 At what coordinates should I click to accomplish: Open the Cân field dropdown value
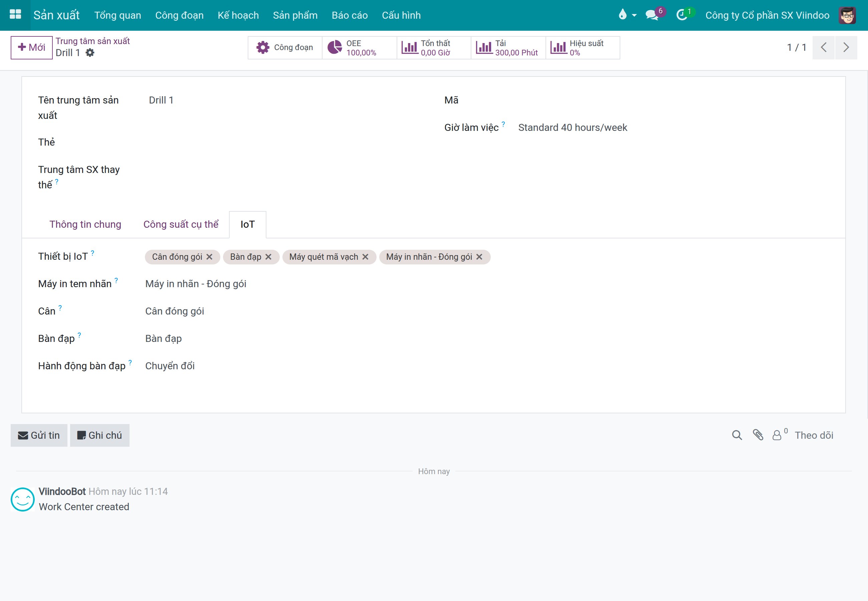tap(175, 312)
